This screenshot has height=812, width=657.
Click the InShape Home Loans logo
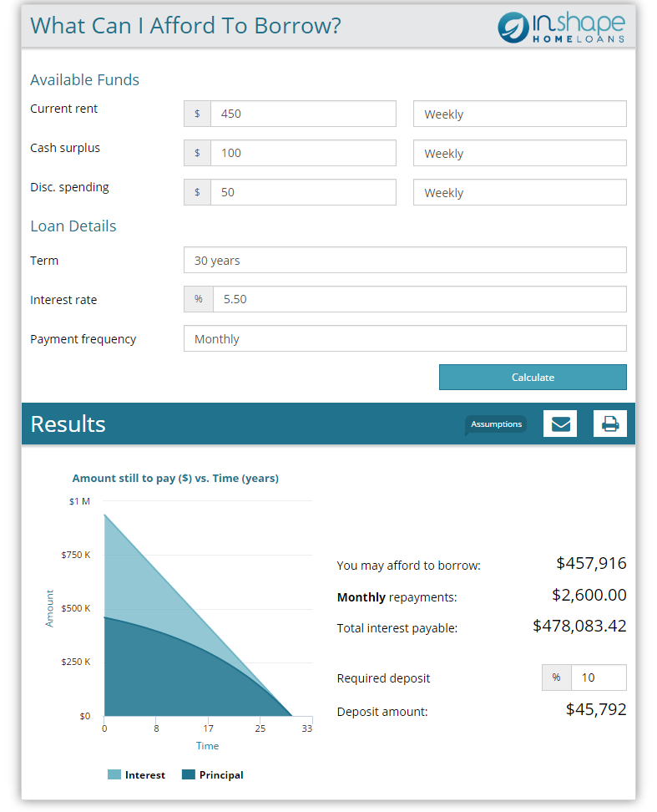[561, 28]
